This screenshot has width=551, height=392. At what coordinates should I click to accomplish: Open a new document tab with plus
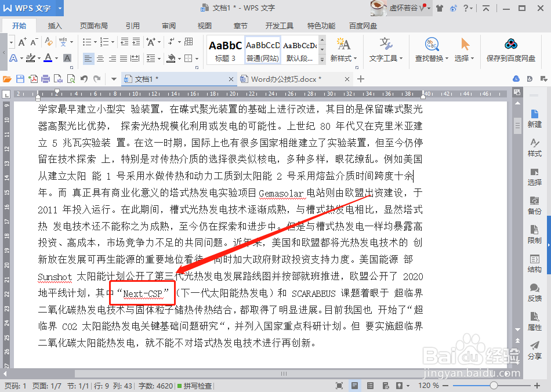click(361, 79)
